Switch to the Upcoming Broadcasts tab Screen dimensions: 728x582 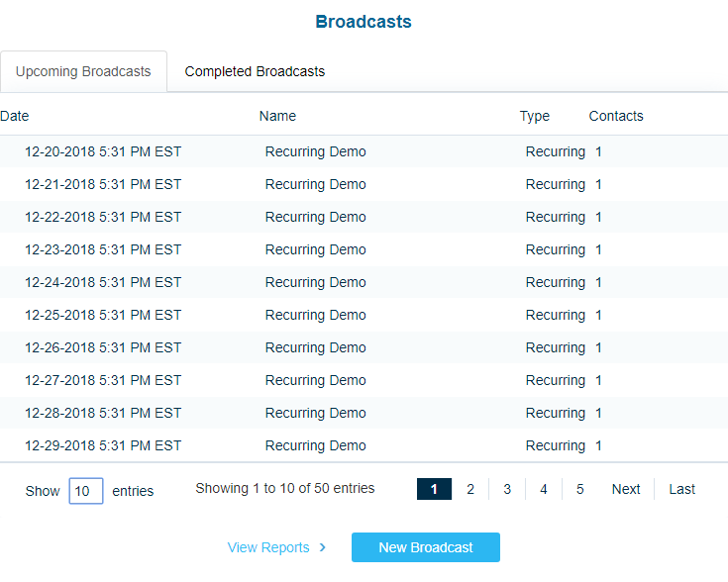83,71
